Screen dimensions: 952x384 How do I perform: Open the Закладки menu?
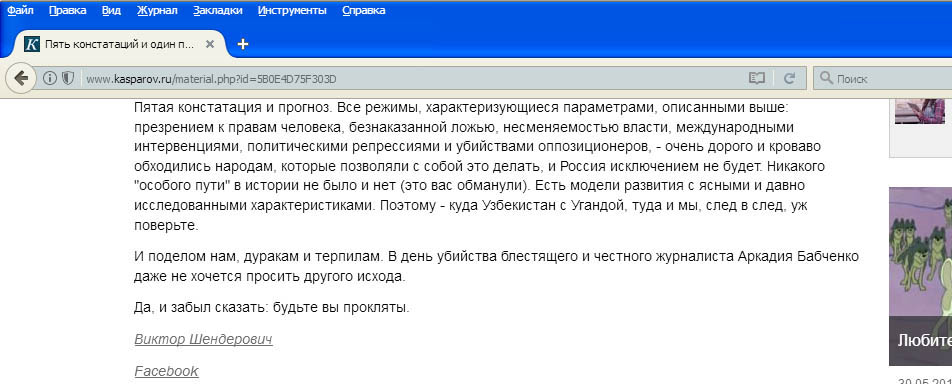[x=217, y=10]
